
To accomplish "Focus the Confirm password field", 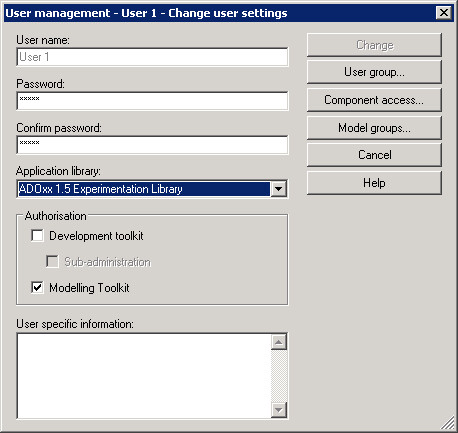I will pyautogui.click(x=152, y=145).
